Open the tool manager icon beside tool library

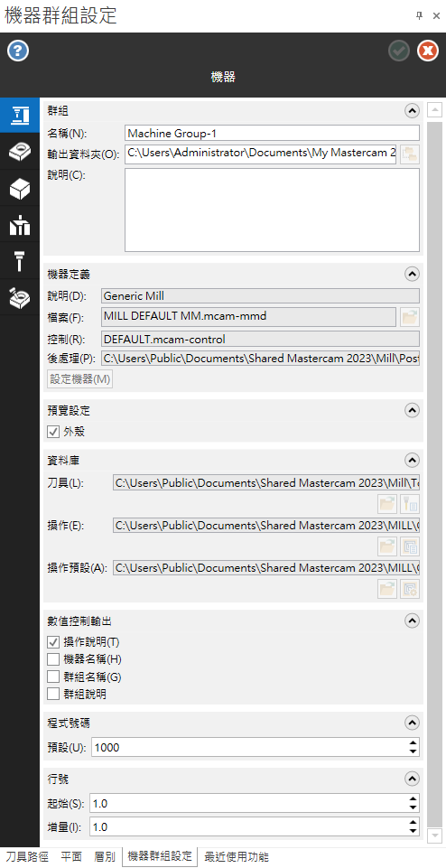(x=410, y=504)
